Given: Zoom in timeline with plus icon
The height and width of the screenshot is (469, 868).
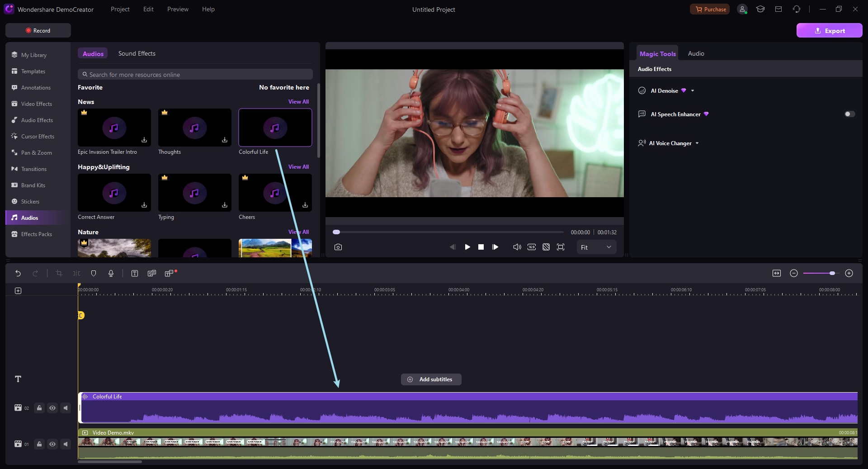Looking at the screenshot, I should pyautogui.click(x=849, y=273).
